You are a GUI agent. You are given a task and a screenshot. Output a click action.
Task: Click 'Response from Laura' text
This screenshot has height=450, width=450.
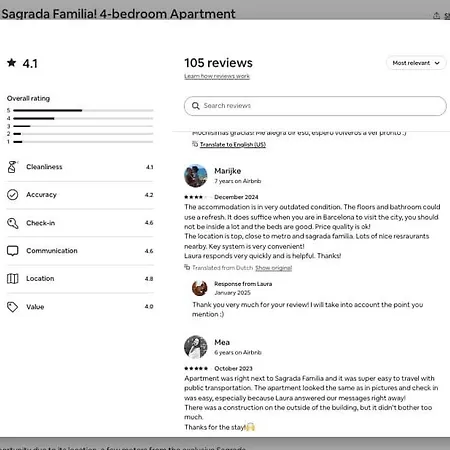click(x=243, y=284)
